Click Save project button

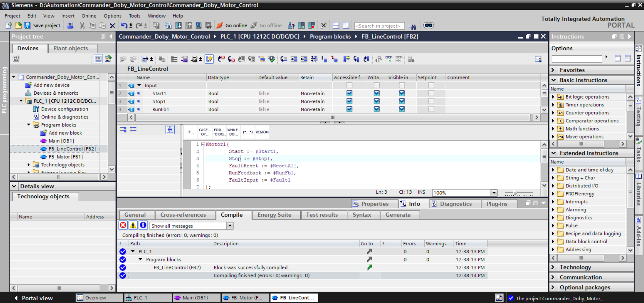42,26
